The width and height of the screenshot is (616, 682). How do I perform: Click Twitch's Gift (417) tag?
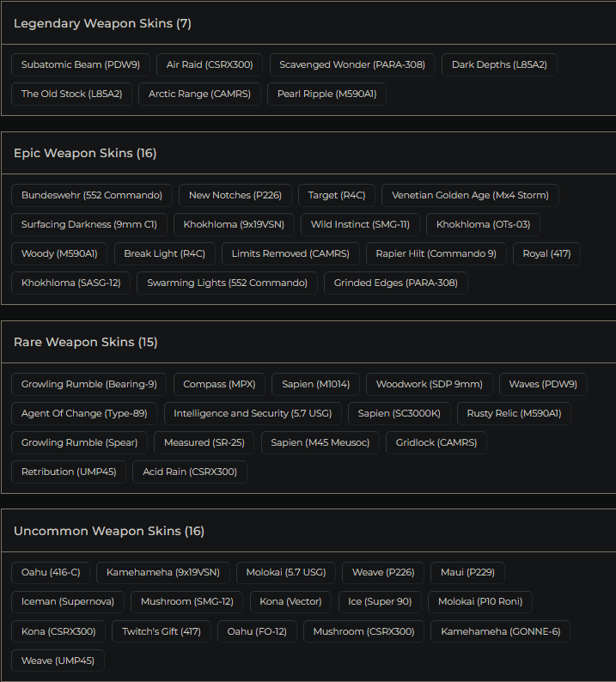point(162,631)
